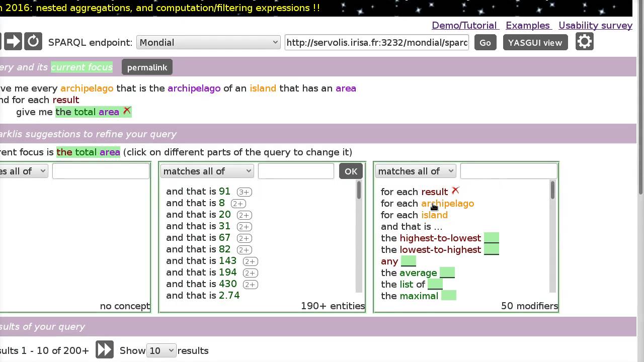Image resolution: width=644 pixels, height=362 pixels.
Task: Click first orange 'archipelago' in query
Action: (87, 88)
